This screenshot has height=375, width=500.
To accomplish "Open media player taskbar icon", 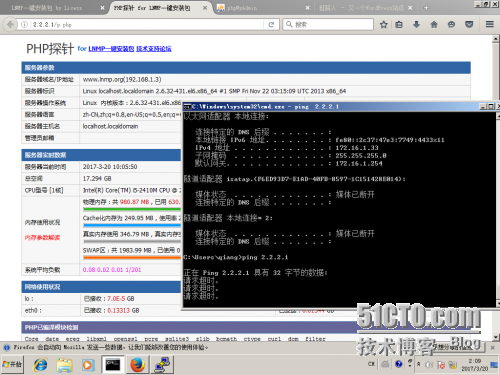I will (88, 365).
